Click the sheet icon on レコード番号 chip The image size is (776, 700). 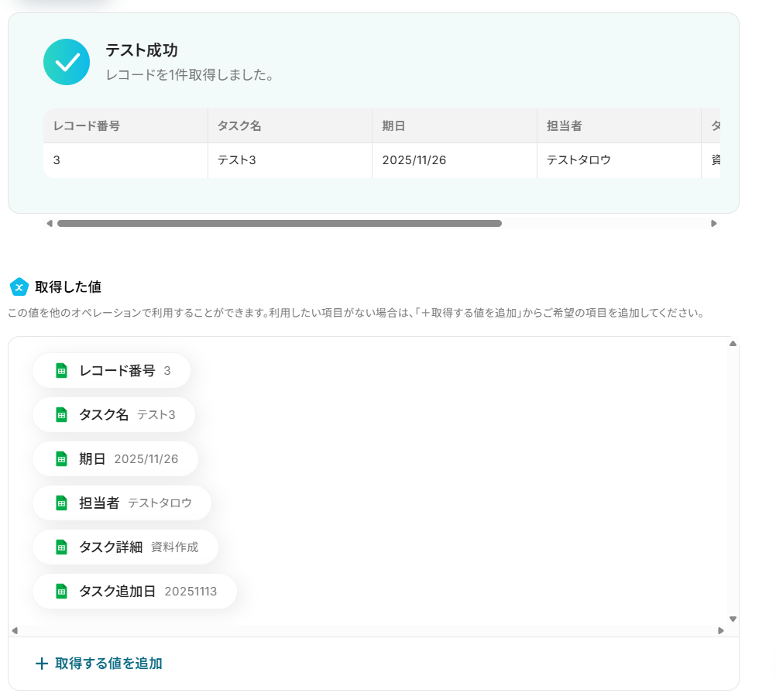pos(62,371)
